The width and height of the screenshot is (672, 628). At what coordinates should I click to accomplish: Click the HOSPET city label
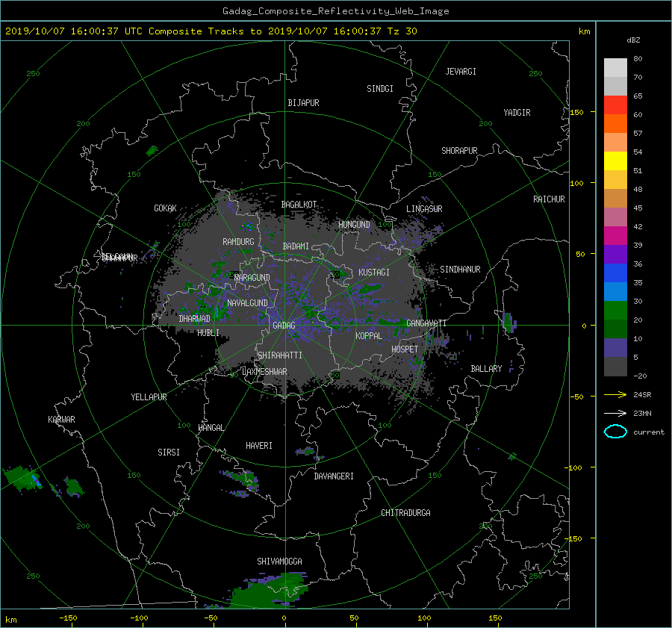coord(405,349)
